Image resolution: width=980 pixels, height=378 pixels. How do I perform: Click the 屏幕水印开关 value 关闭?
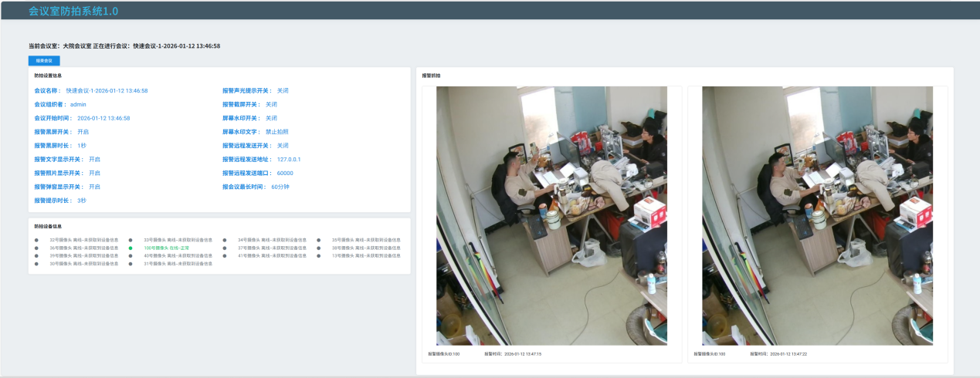(271, 118)
